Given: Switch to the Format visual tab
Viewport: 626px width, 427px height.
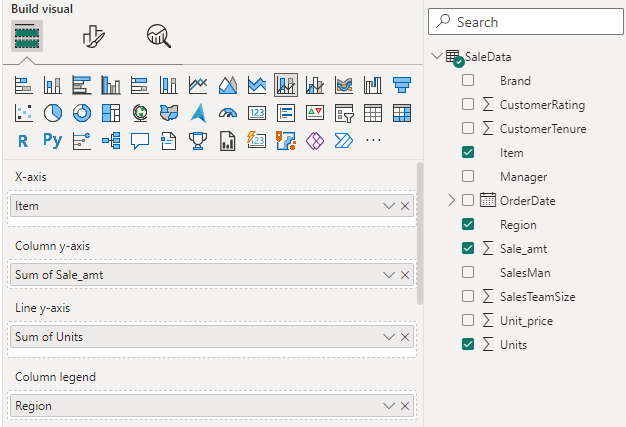Looking at the screenshot, I should (93, 36).
